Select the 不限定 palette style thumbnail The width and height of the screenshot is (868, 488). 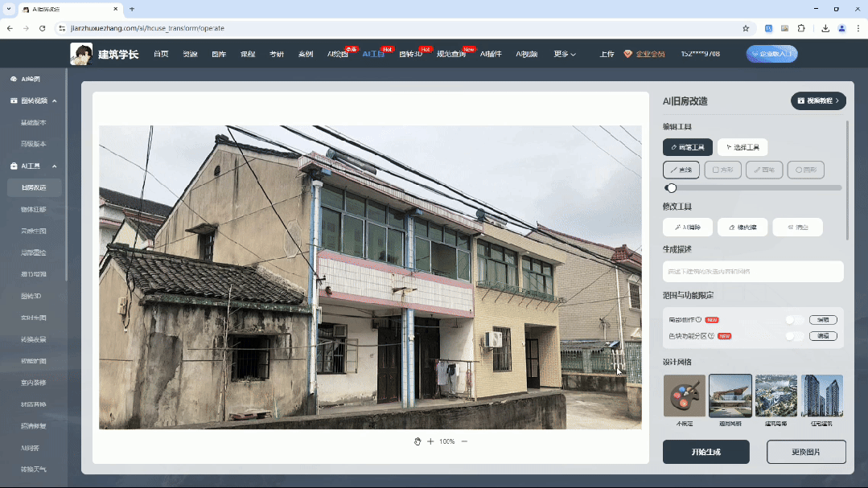[685, 396]
